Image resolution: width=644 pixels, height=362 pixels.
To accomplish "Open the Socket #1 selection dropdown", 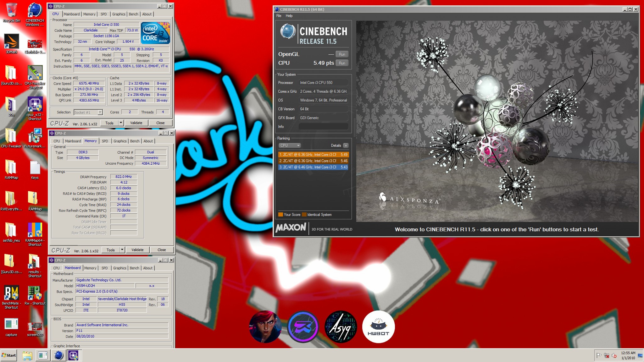I will pos(88,112).
